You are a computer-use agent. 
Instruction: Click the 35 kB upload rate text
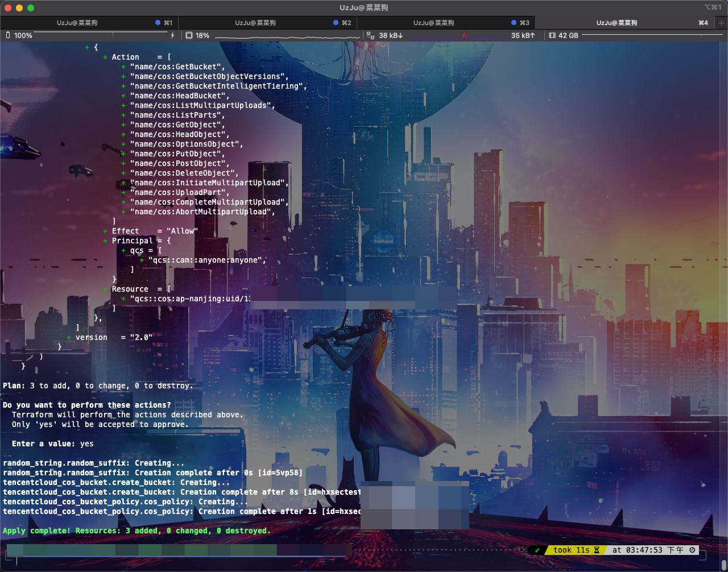[523, 35]
